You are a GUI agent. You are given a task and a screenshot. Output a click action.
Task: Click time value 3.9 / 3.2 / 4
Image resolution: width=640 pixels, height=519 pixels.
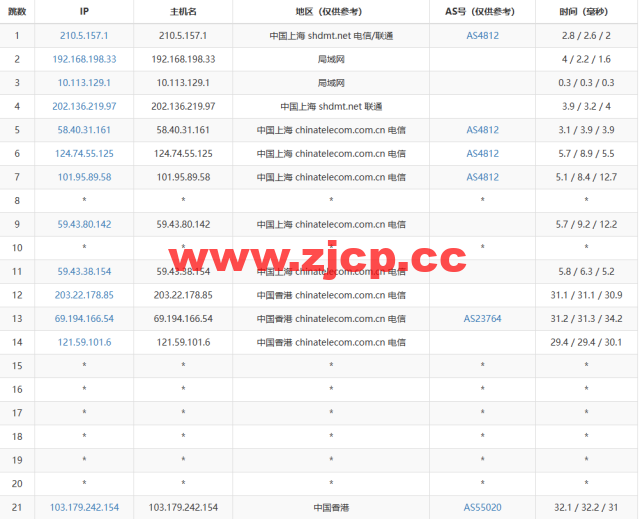[586, 106]
